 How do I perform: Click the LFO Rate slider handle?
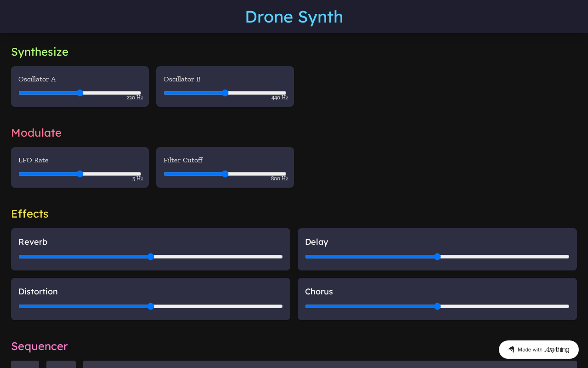(x=80, y=174)
